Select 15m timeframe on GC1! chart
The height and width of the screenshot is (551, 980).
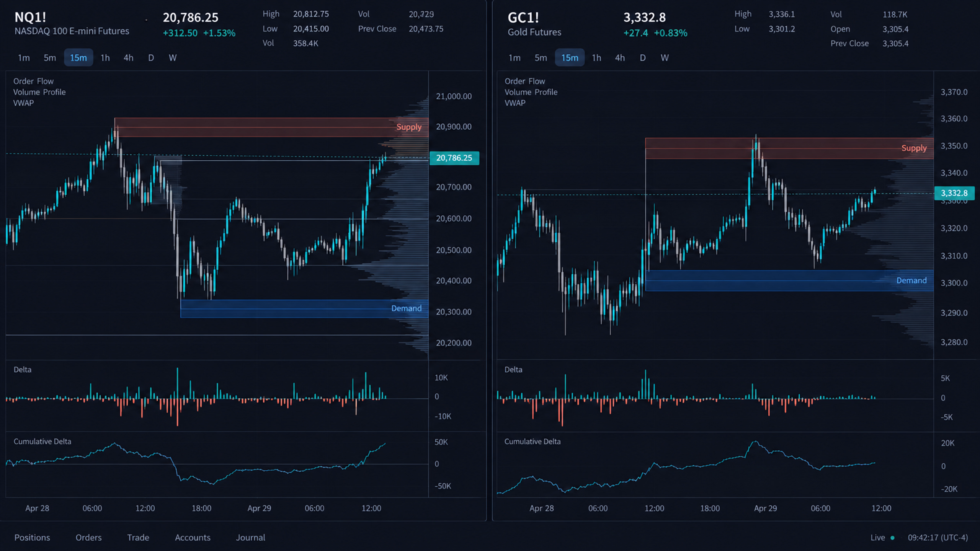click(570, 58)
